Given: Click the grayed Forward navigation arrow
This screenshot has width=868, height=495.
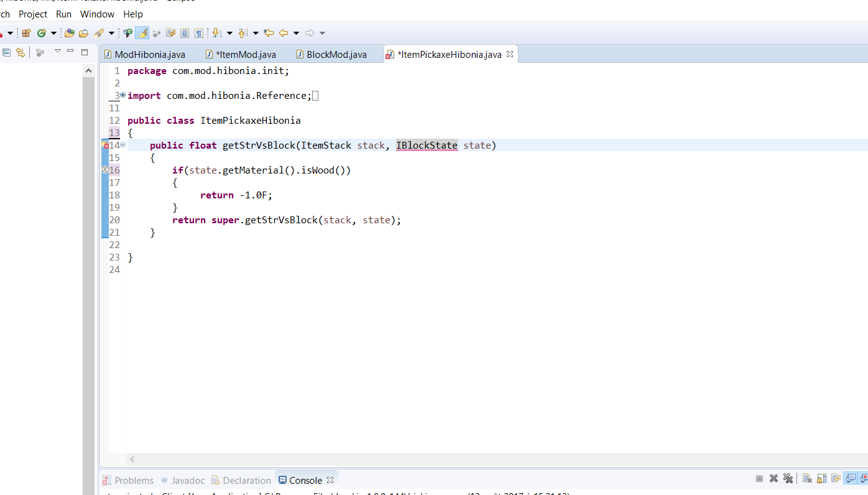Looking at the screenshot, I should click(310, 33).
